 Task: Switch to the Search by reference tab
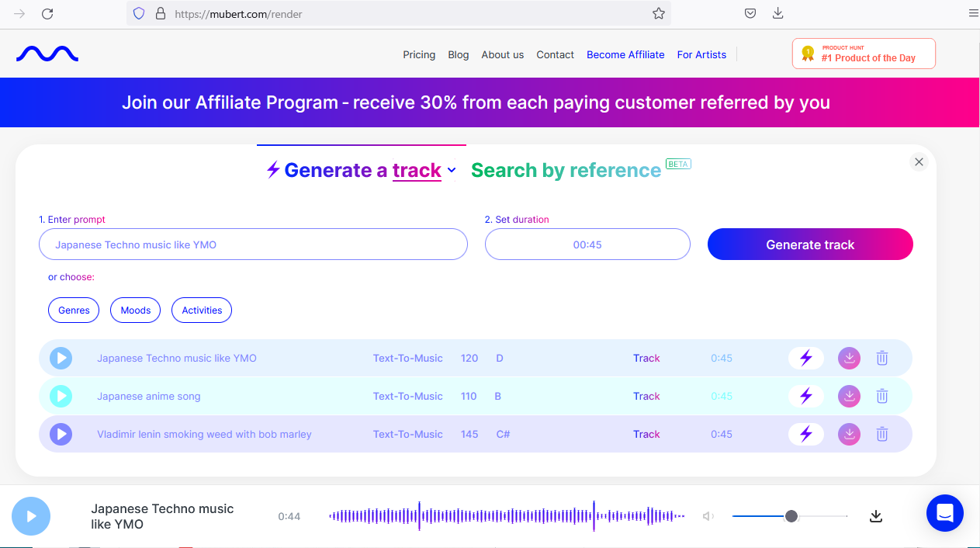click(566, 170)
